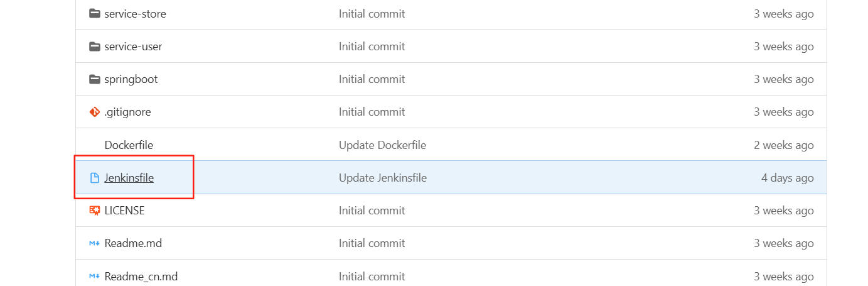Click Initial commit message for LICENSE
Viewport: 868px width, 286px height.
coord(372,211)
